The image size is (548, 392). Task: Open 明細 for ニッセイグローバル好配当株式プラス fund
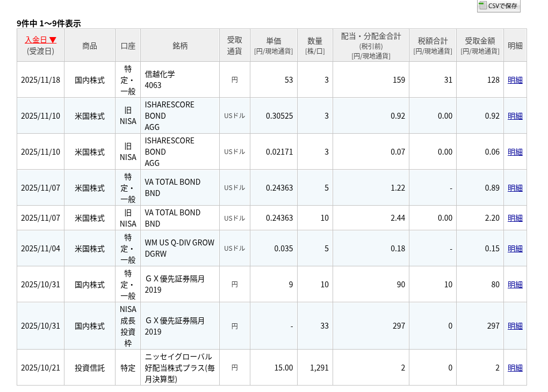point(515,367)
